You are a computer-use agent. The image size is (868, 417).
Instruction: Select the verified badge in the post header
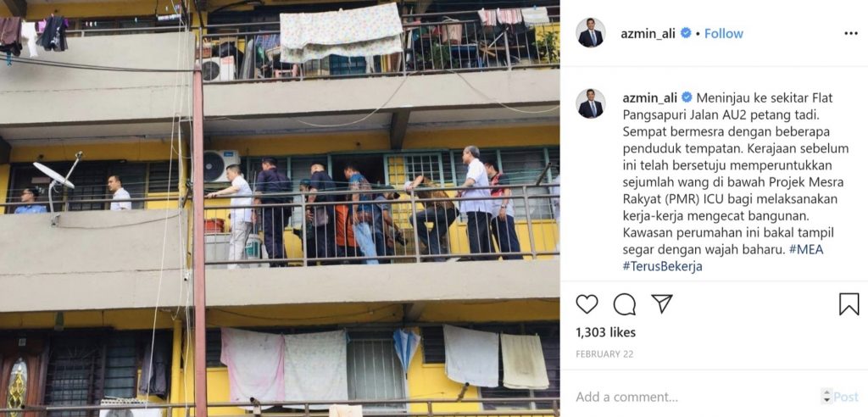point(686,33)
